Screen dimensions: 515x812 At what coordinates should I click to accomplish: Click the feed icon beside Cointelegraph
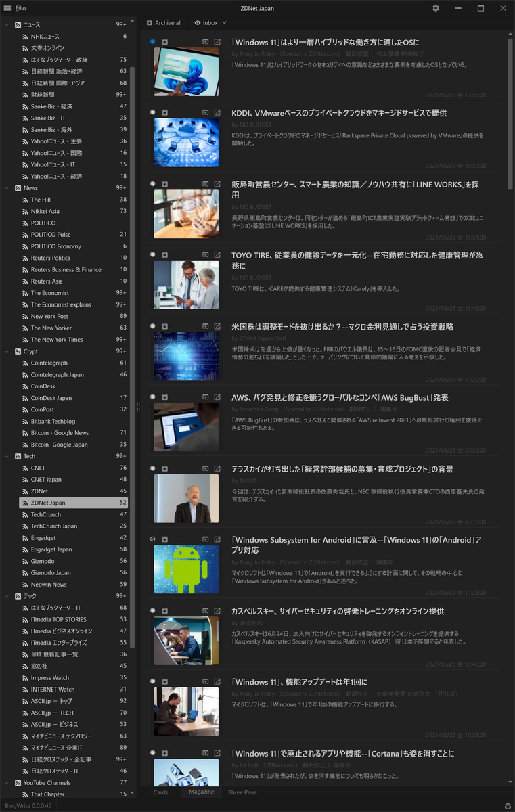pos(26,363)
